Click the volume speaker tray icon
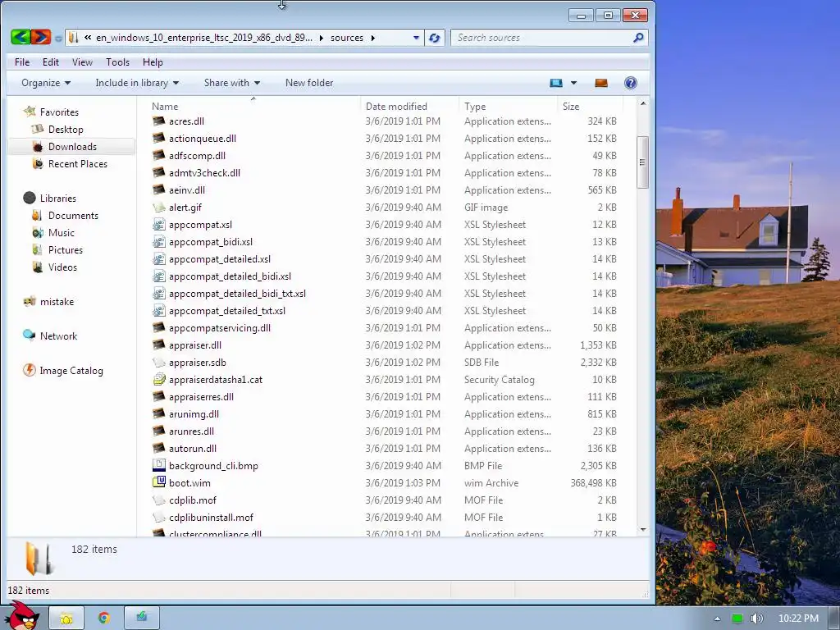The image size is (840, 630). pyautogui.click(x=756, y=619)
